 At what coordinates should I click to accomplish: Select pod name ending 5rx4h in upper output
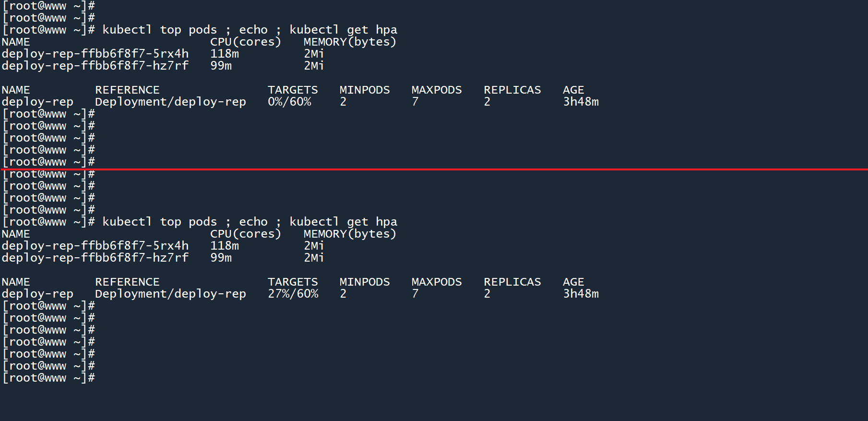point(95,54)
